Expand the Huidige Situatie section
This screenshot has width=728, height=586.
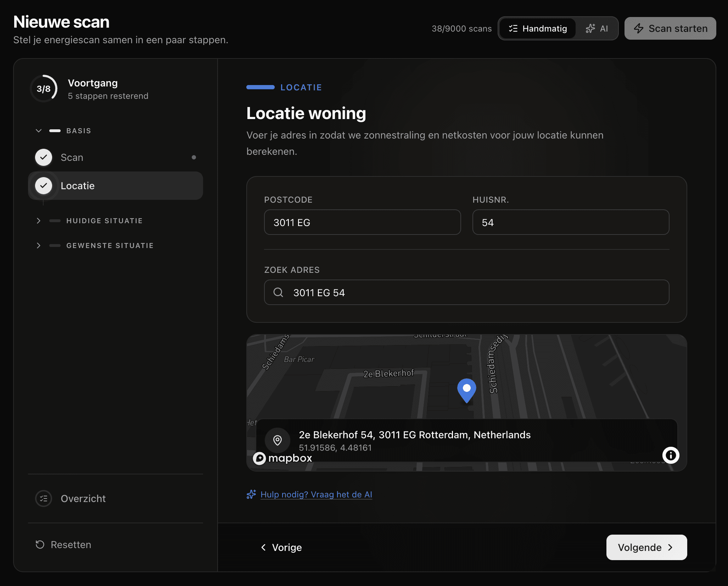pos(39,221)
